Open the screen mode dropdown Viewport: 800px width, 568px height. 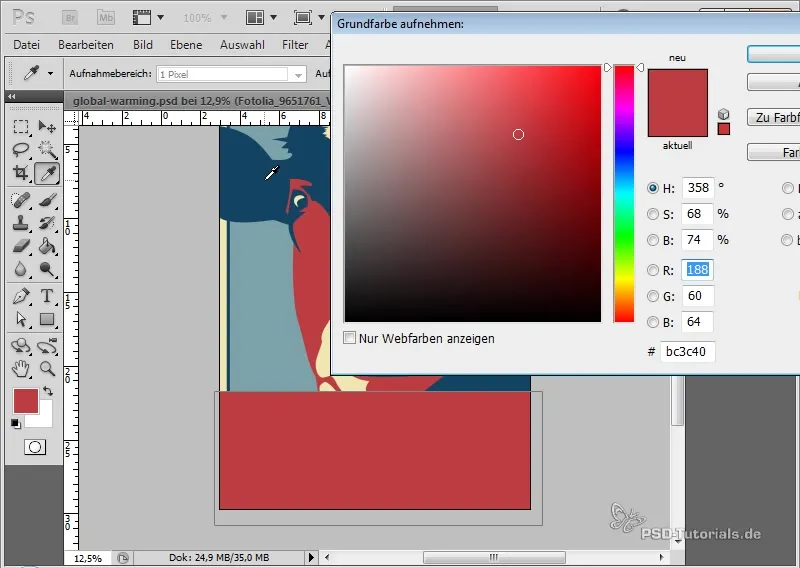click(321, 18)
